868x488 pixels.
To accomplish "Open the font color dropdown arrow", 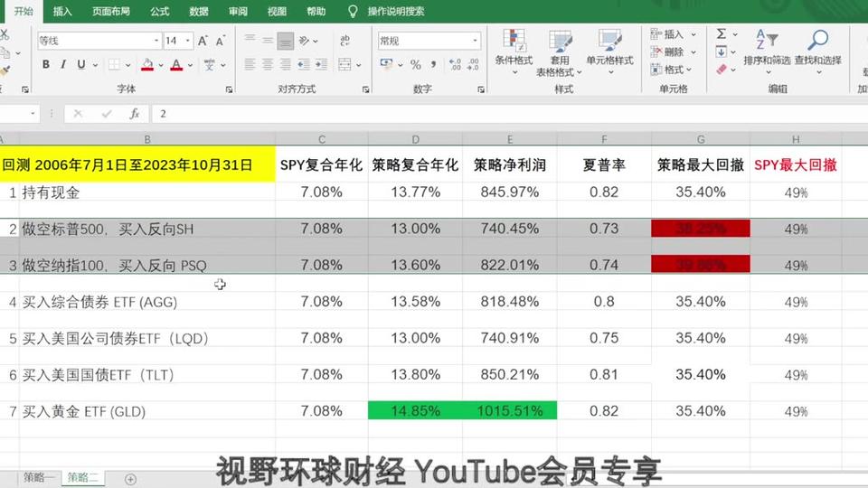I will point(190,65).
